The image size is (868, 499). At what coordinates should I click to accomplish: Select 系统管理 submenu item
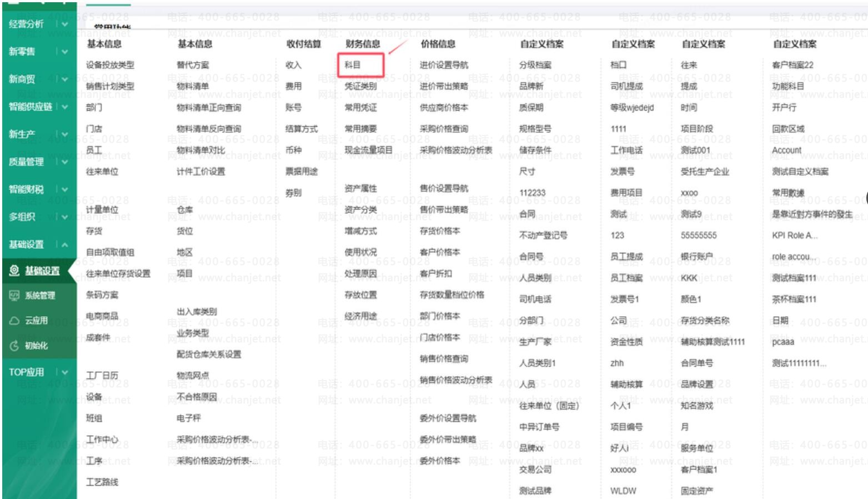(x=40, y=296)
